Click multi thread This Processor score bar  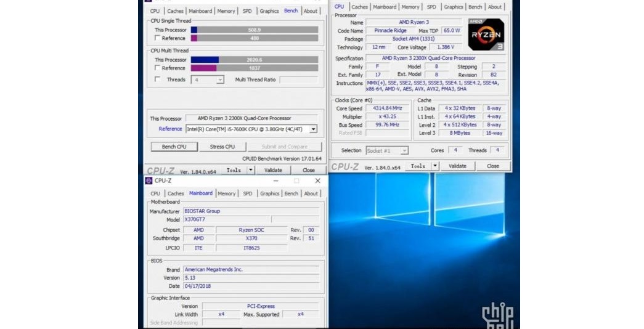(x=255, y=60)
